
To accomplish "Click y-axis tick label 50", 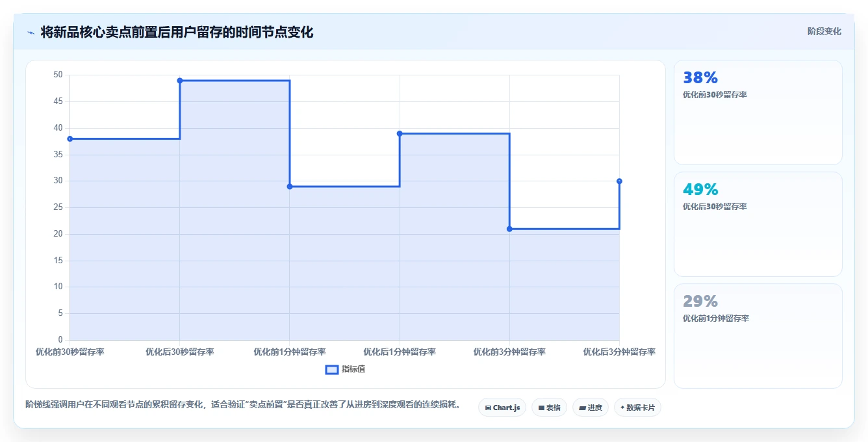I will [x=58, y=75].
